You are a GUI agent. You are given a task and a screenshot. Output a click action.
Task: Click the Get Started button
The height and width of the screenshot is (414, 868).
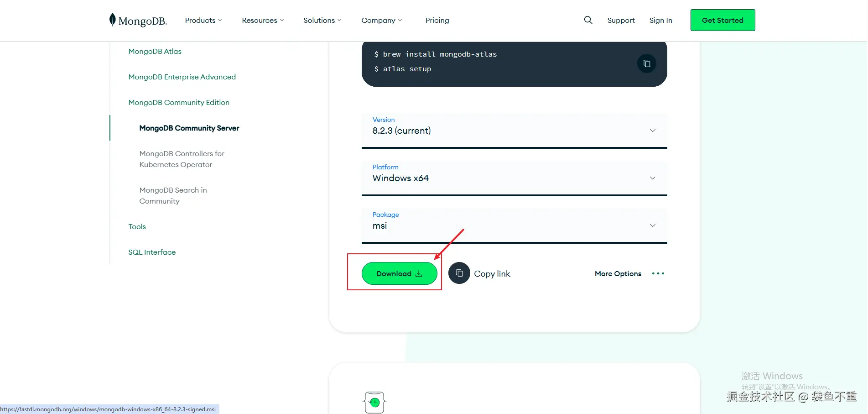pos(722,20)
